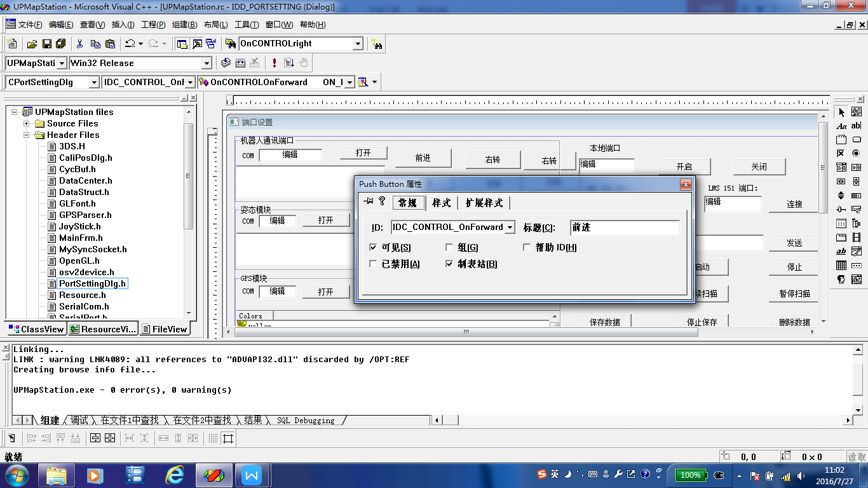This screenshot has height=488, width=868.
Task: Click the Go debug icon
Action: point(289,62)
